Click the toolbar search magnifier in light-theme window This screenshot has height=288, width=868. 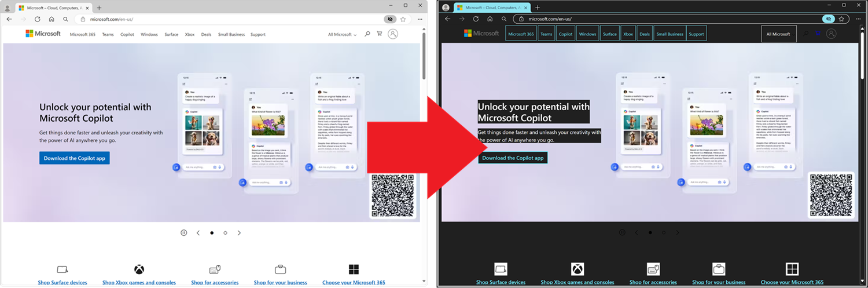click(65, 19)
